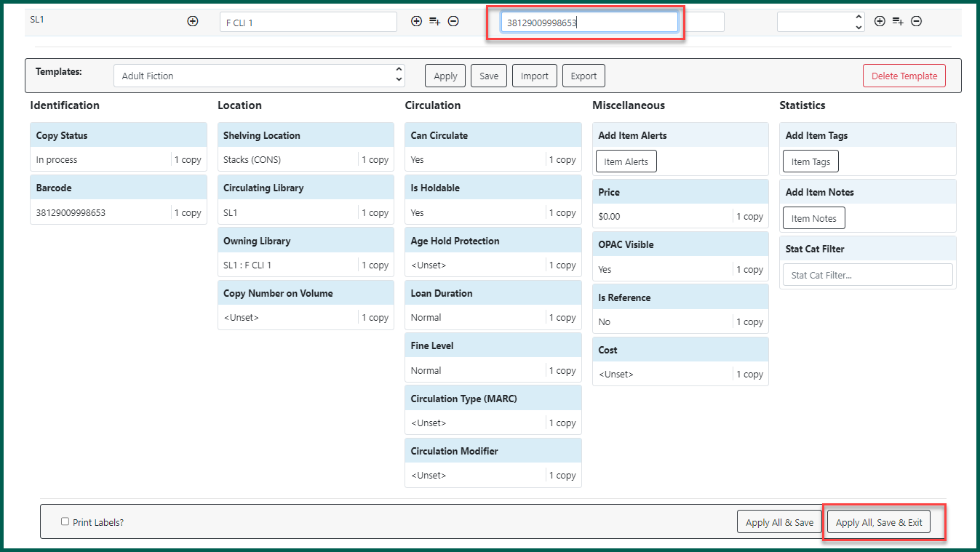This screenshot has width=980, height=552.
Task: Click add-multiple list icon after call number field
Action: point(434,21)
